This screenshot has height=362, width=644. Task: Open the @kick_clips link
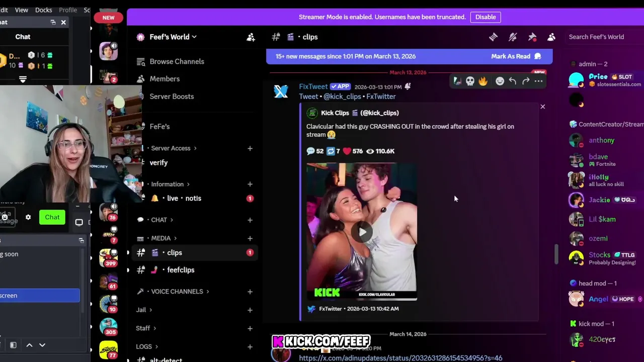[342, 97]
